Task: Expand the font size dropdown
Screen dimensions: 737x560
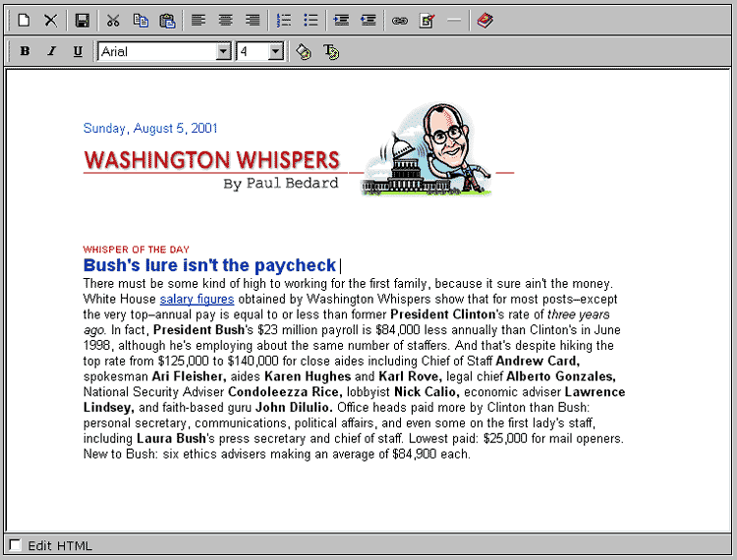Action: (x=275, y=52)
